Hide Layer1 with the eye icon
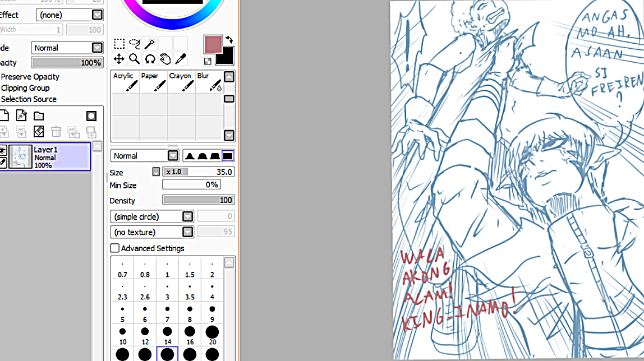The width and height of the screenshot is (644, 361). tap(2, 151)
